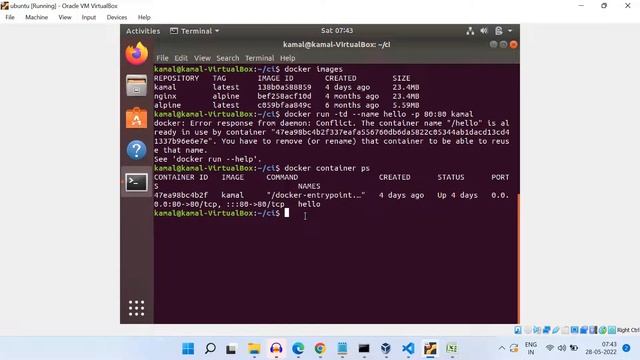Click the volume icon in Ubuntu top bar
The width and height of the screenshot is (640, 360).
click(x=484, y=31)
